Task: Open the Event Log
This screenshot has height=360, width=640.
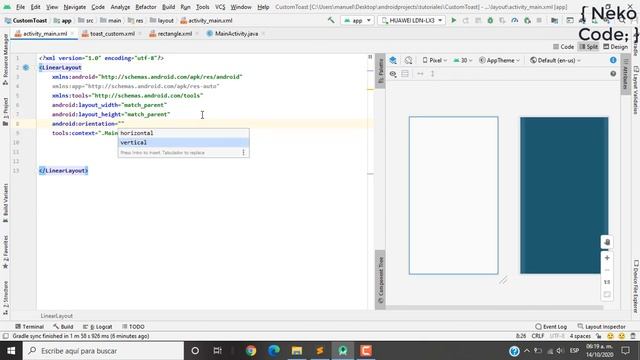Action: [551, 327]
